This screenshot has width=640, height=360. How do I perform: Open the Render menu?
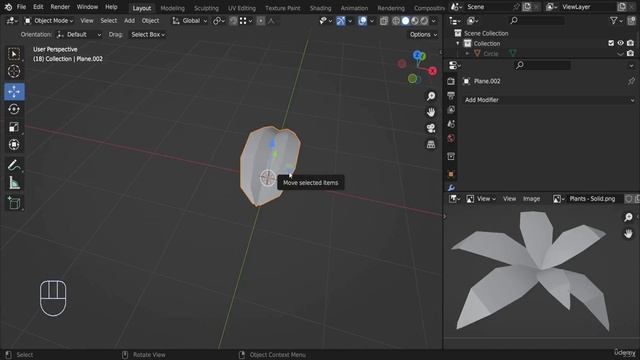[x=60, y=7]
